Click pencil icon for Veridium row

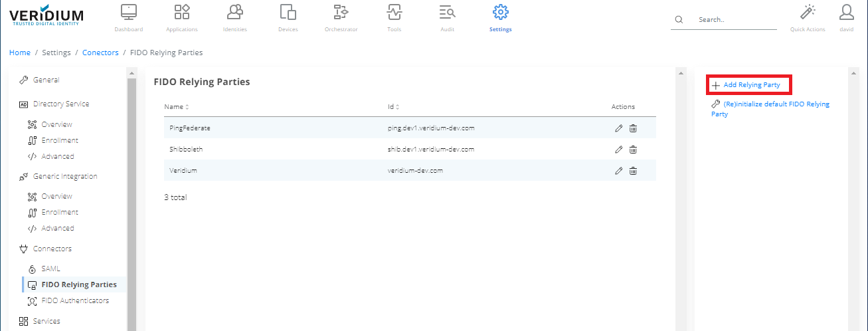[x=619, y=171]
